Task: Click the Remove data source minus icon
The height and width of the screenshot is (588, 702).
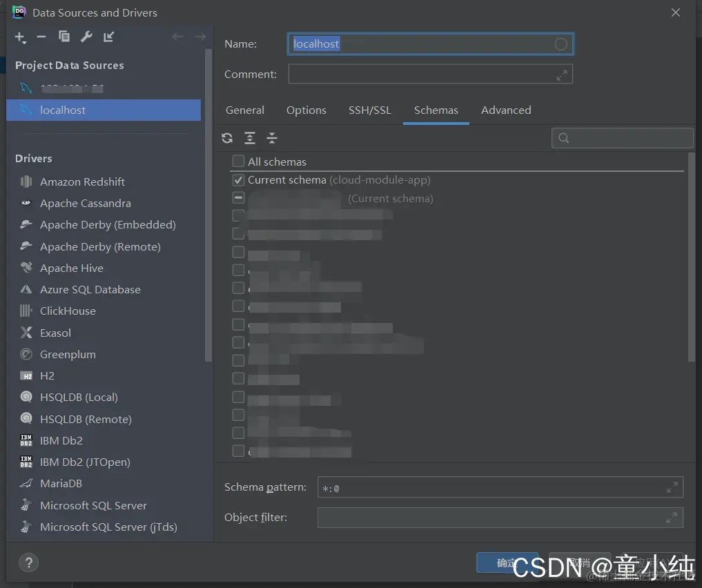Action: [x=41, y=37]
